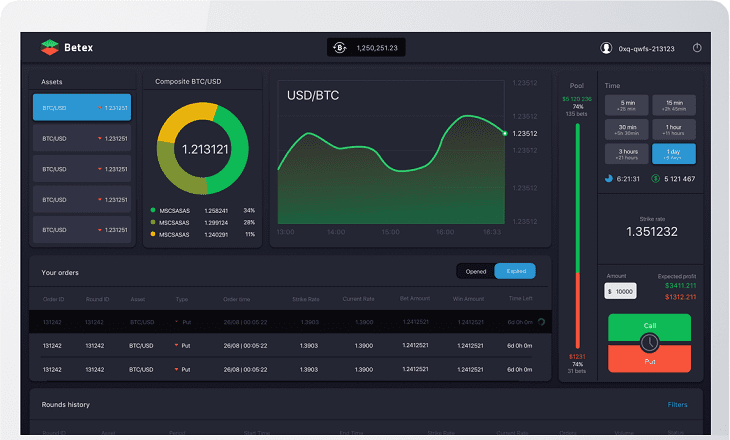Click the olive legend dot beside 1.299124
The height and width of the screenshot is (440, 730).
tap(153, 222)
